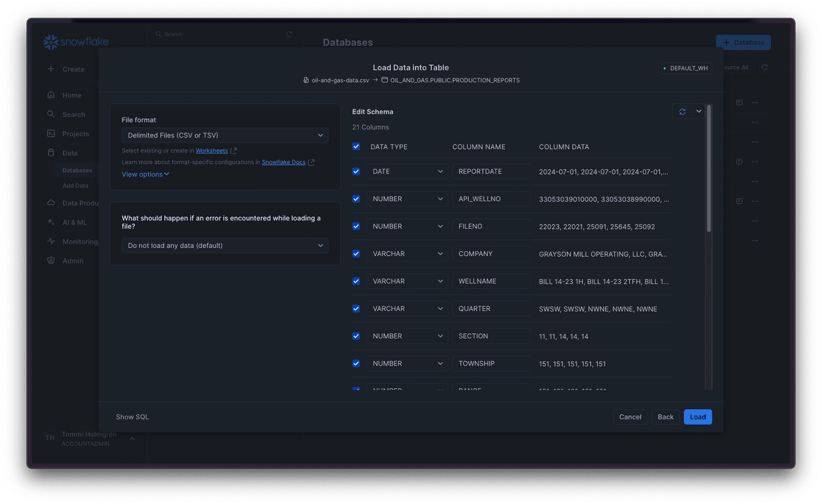This screenshot has height=504, width=822.
Task: Uncheck the REPORTDATE column checkbox
Action: 356,172
